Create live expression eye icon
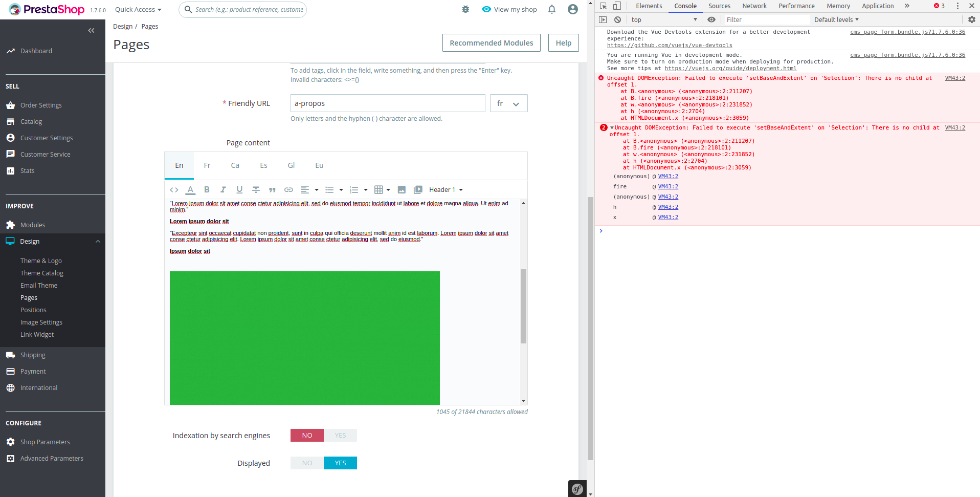The width and height of the screenshot is (980, 497). [x=711, y=19]
